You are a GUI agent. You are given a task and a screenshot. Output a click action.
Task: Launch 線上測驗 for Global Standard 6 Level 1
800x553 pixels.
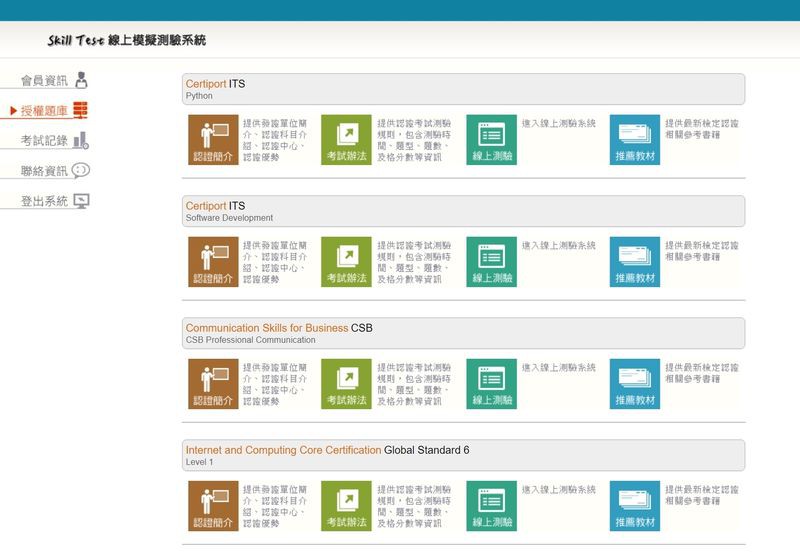[x=491, y=506]
